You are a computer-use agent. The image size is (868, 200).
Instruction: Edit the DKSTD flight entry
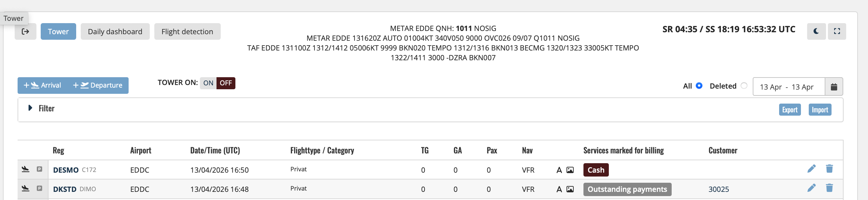tap(811, 188)
